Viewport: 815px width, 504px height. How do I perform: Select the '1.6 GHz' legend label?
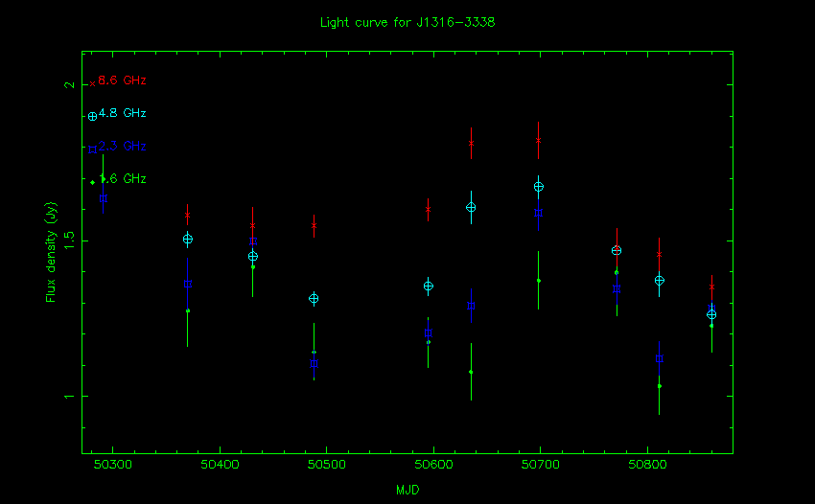pos(122,179)
